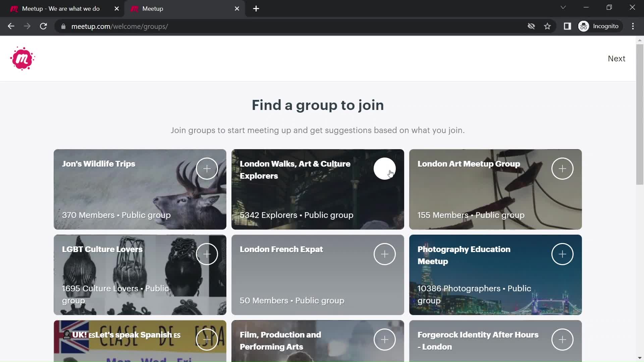Screen dimensions: 644x362
Task: Click the add icon on London Art Meetup Group
Action: pyautogui.click(x=562, y=168)
